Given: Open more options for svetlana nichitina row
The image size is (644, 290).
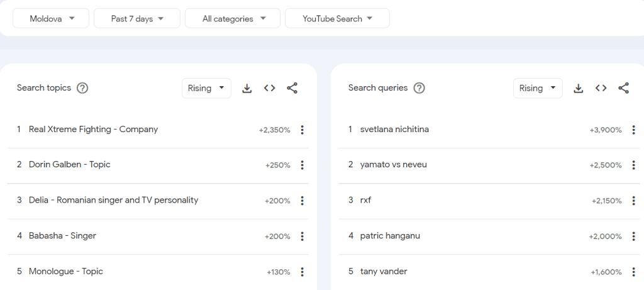Looking at the screenshot, I should (634, 130).
